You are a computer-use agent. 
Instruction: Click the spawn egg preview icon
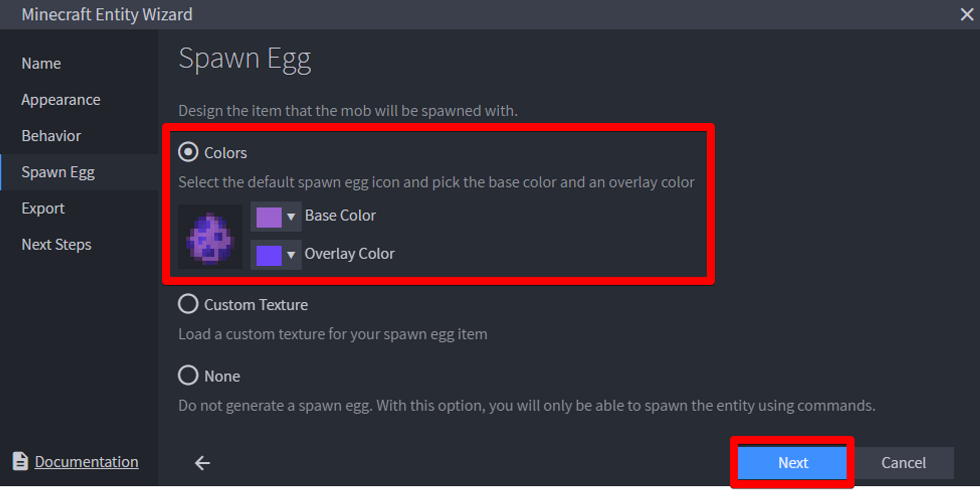pyautogui.click(x=210, y=237)
